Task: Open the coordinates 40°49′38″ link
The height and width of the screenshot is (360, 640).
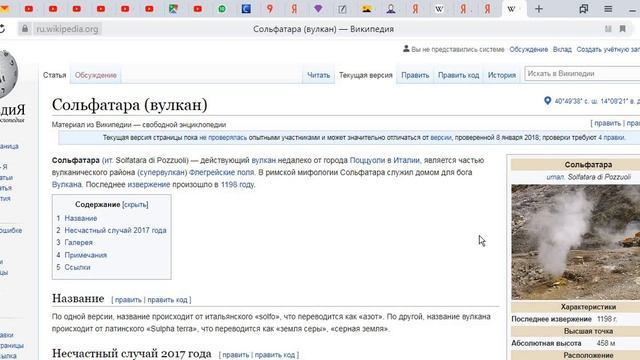Action: [x=597, y=101]
